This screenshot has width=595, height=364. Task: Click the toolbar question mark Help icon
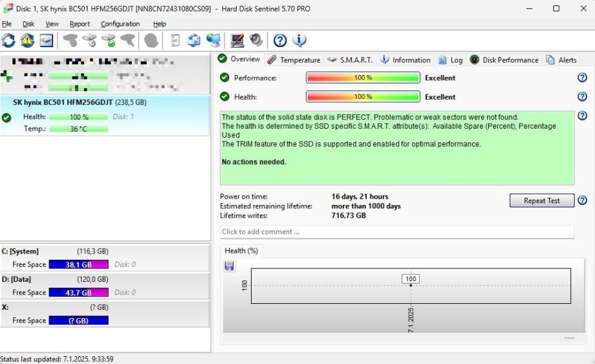pos(280,40)
